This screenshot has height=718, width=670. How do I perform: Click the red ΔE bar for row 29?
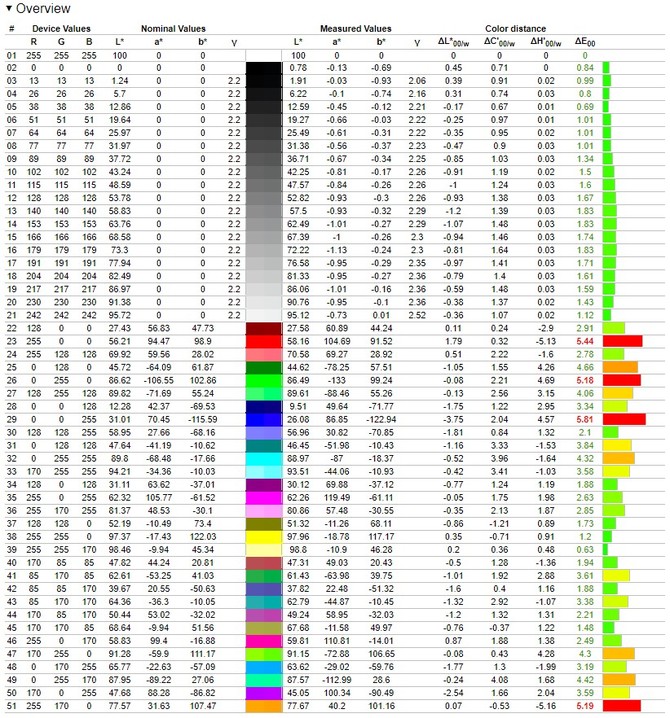click(624, 419)
